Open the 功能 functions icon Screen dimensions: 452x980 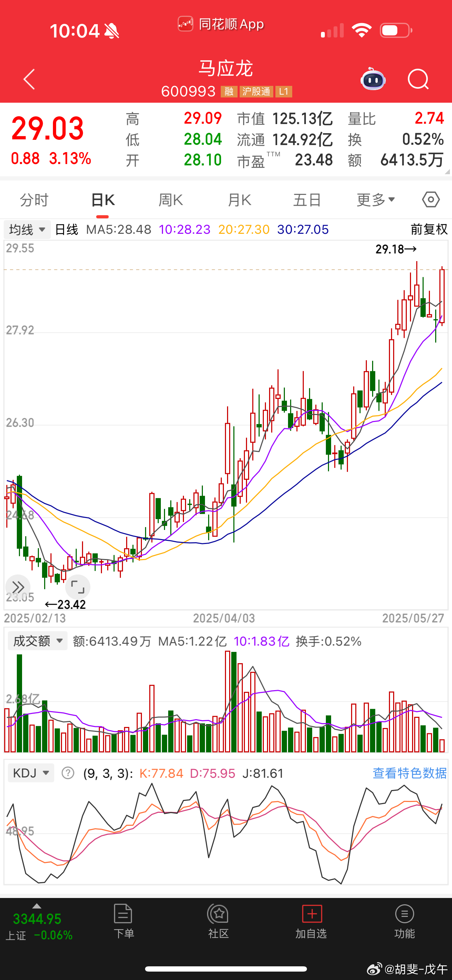pyautogui.click(x=404, y=921)
